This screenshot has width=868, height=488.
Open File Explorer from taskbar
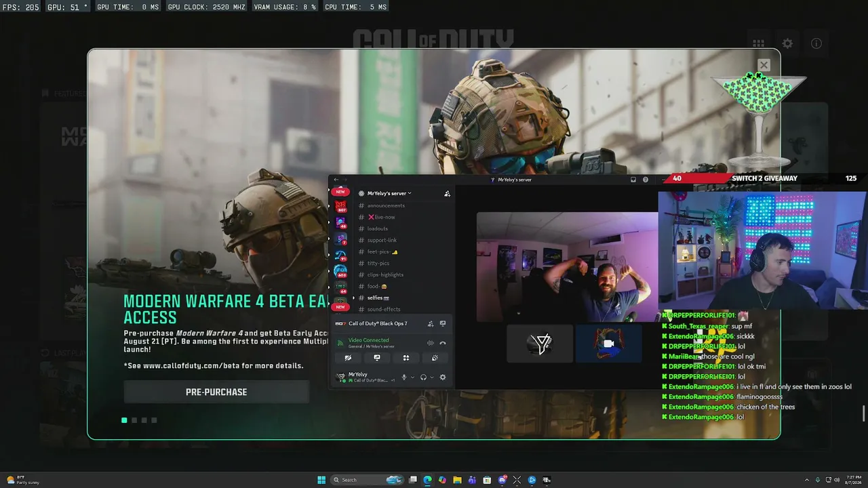tap(457, 480)
